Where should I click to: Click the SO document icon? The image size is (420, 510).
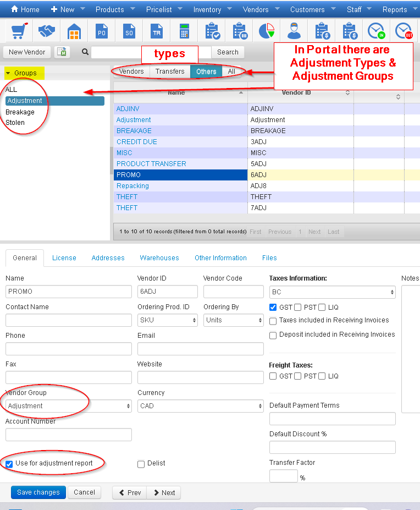click(129, 31)
